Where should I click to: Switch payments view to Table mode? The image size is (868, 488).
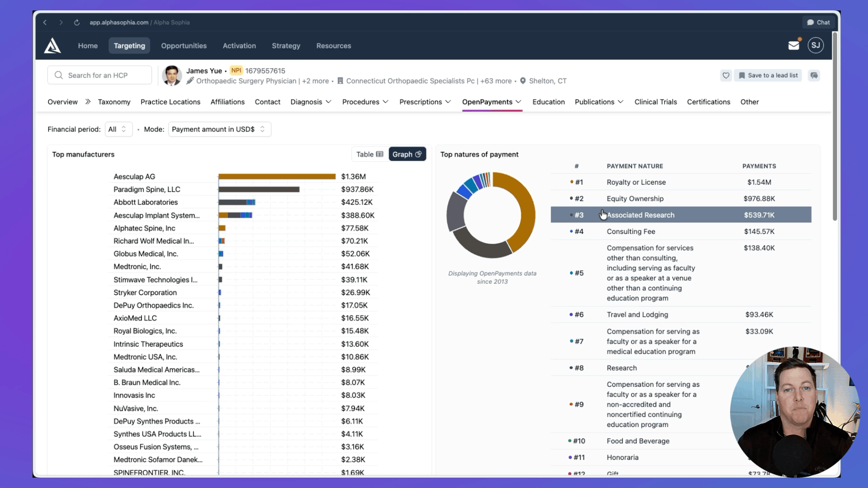click(x=369, y=154)
